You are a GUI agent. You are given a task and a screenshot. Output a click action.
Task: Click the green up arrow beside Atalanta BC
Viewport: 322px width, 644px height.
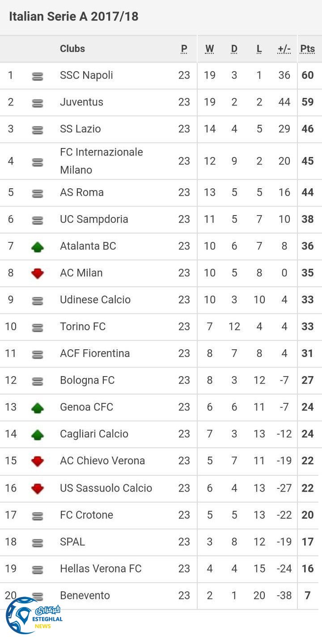coord(38,246)
